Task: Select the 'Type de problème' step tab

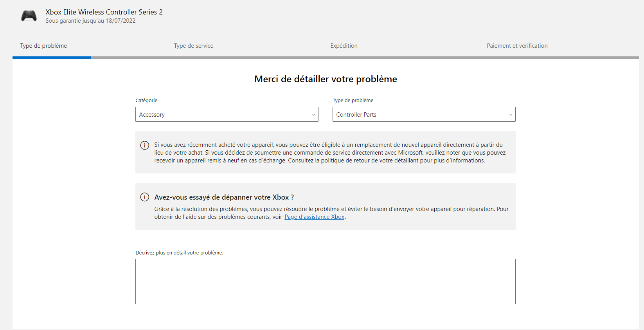Action: point(43,46)
